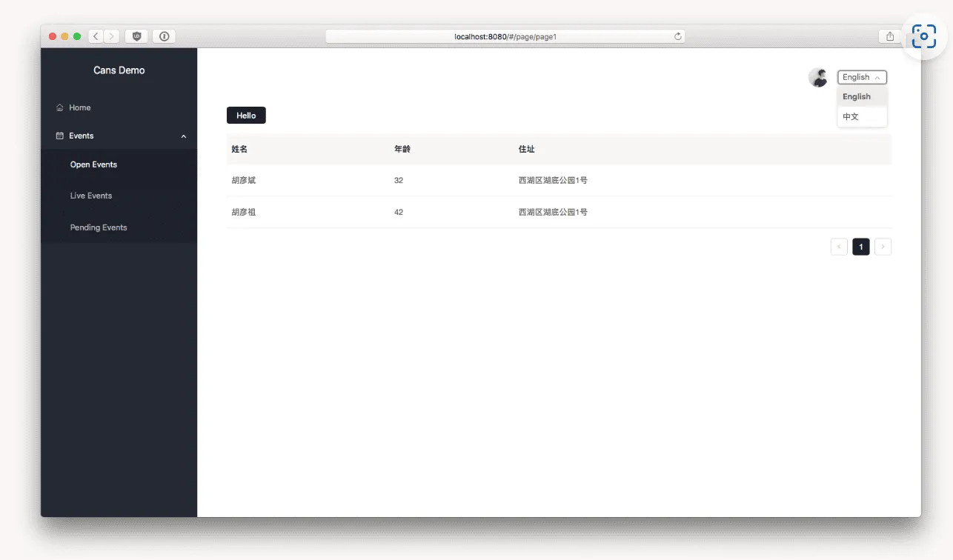Click the browser back arrow
Screen dimensions: 953x560
pos(96,36)
